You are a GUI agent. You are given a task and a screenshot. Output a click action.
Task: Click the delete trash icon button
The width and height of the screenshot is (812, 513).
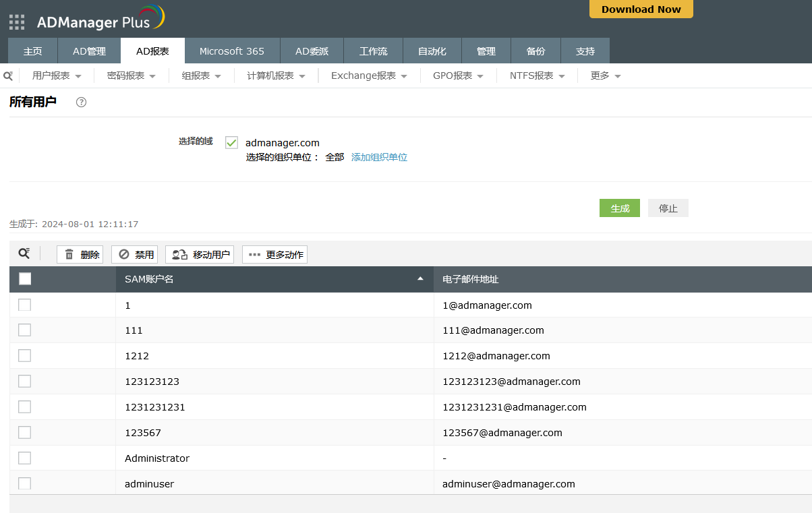80,255
